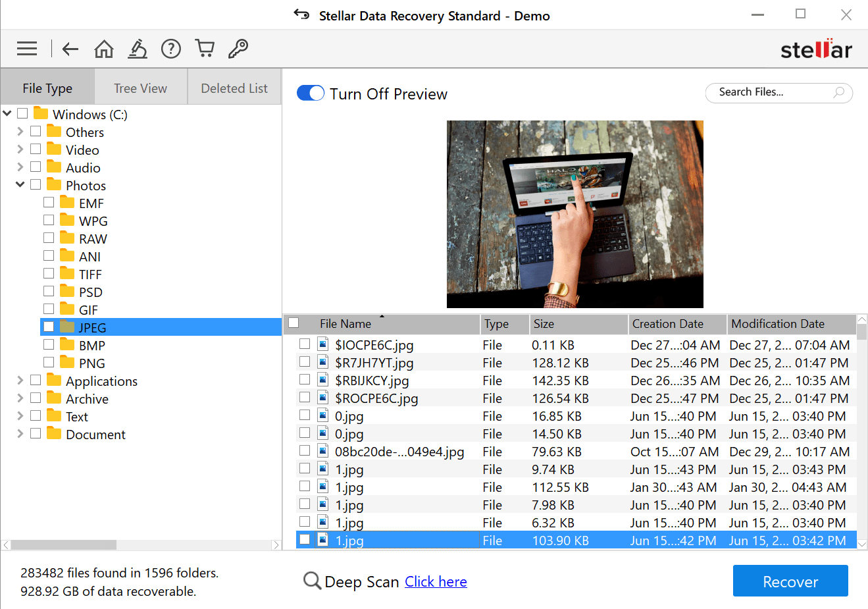Toggle the Turn Off Preview switch
Image resolution: width=868 pixels, height=609 pixels.
pyautogui.click(x=311, y=93)
